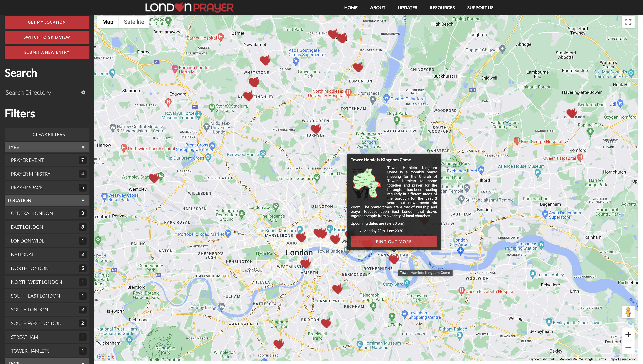This screenshot has width=643, height=364.
Task: Click the London Prayer logo
Action: (x=189, y=7)
